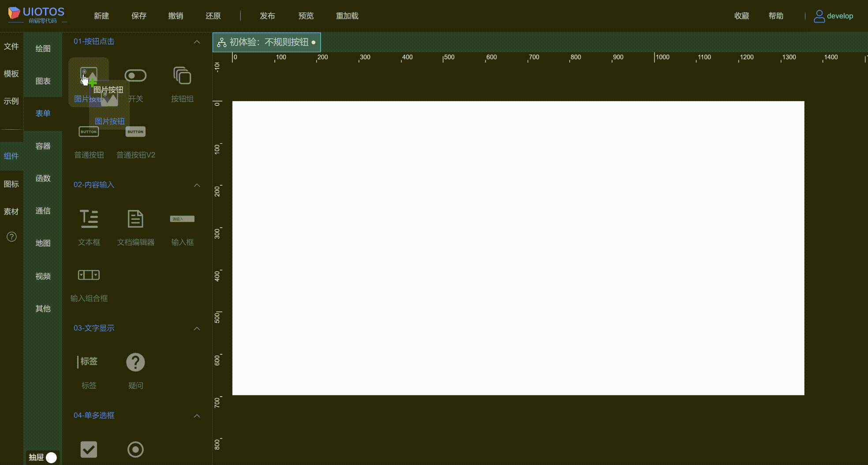The image size is (868, 465).
Task: Select the 按钮组 component icon
Action: point(182,75)
